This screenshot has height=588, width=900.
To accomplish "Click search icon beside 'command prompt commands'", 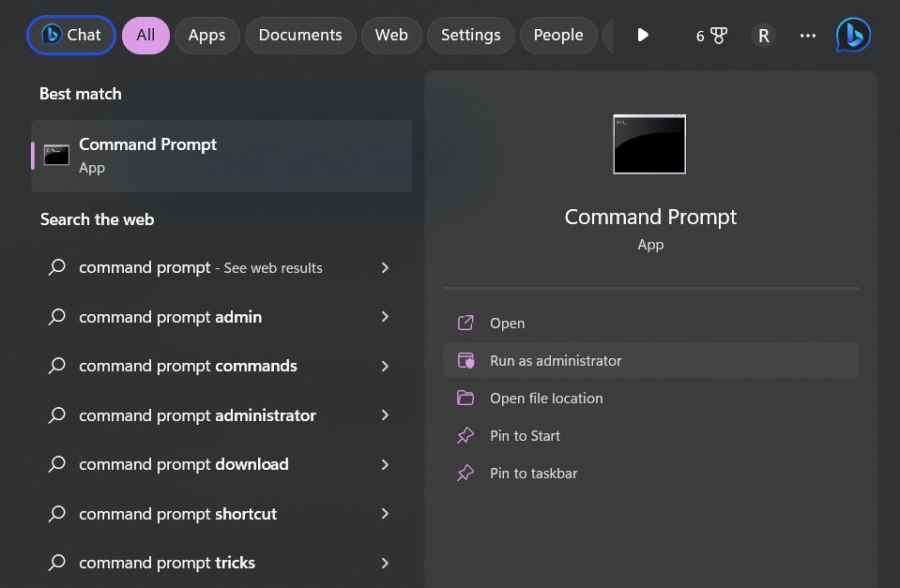I will pos(57,366).
